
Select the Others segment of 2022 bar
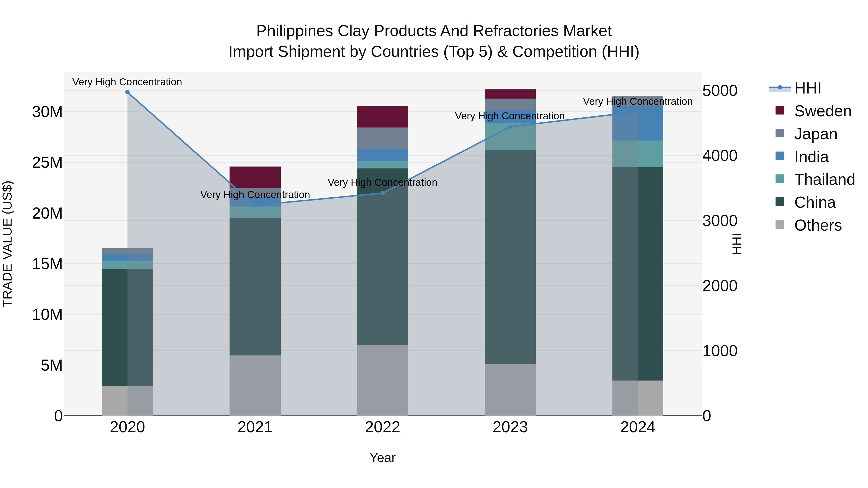point(382,380)
